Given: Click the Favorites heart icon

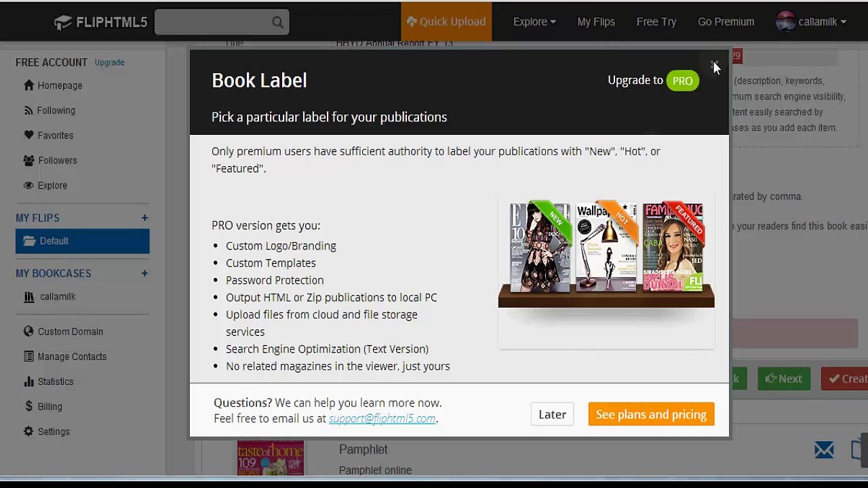Looking at the screenshot, I should tap(28, 135).
